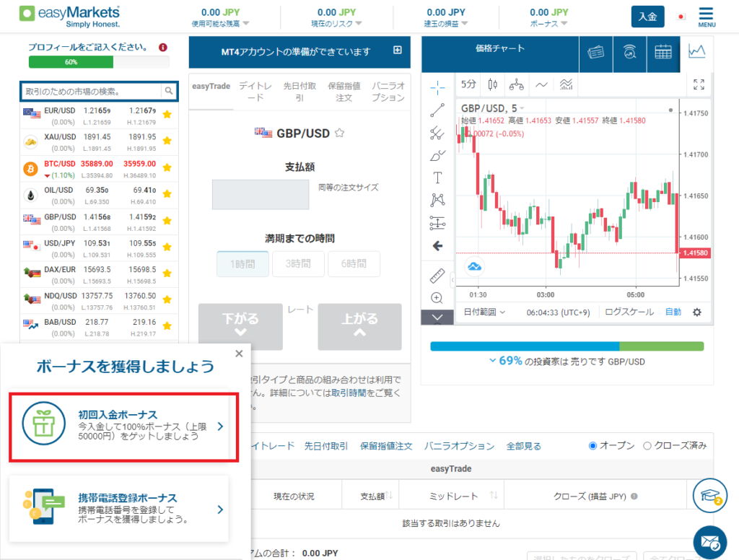The image size is (739, 560).
Task: Toggle favorite star for USD/JPY row
Action: [167, 247]
